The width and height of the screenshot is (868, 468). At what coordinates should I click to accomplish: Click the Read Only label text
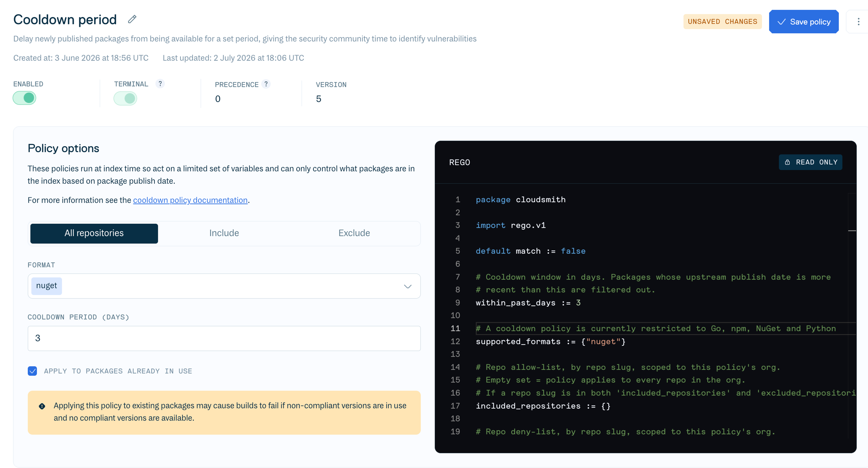tap(817, 162)
